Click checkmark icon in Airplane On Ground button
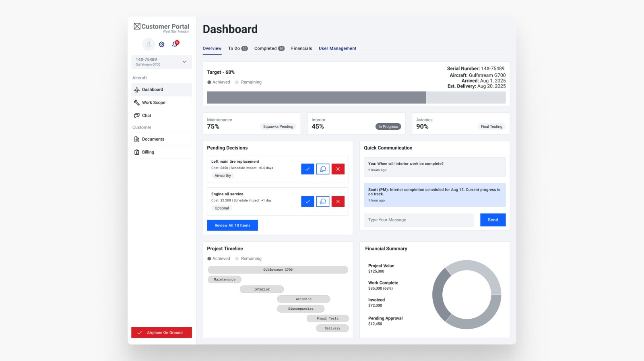Viewport: 644px width, 361px height. click(x=140, y=333)
